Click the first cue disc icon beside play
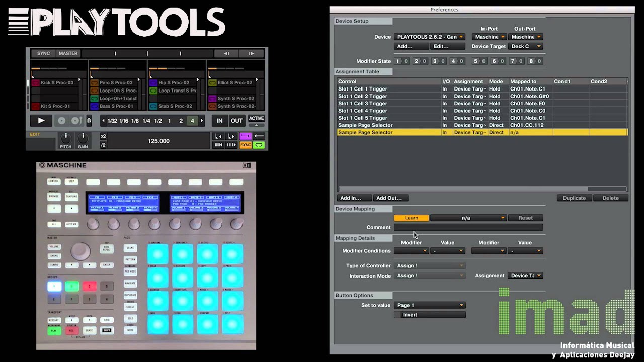The image size is (644, 362). [x=61, y=121]
